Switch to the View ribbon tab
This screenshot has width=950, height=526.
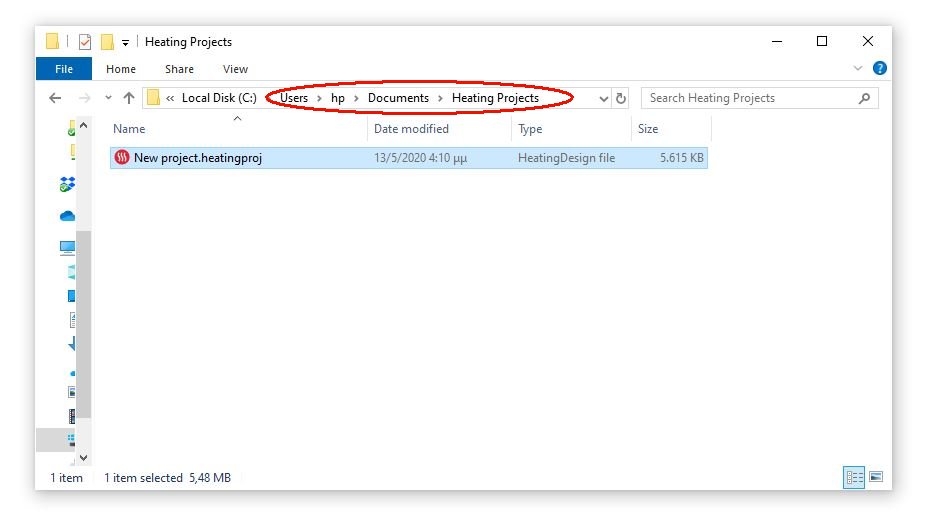[x=235, y=69]
